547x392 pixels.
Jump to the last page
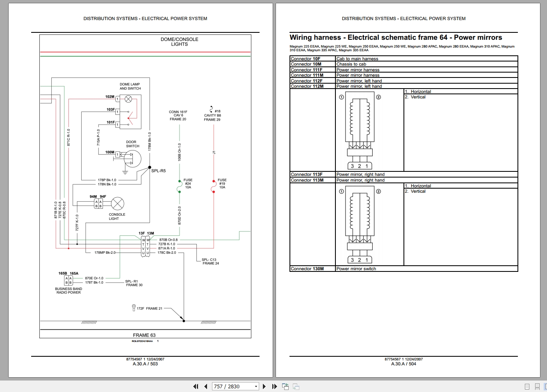click(274, 386)
